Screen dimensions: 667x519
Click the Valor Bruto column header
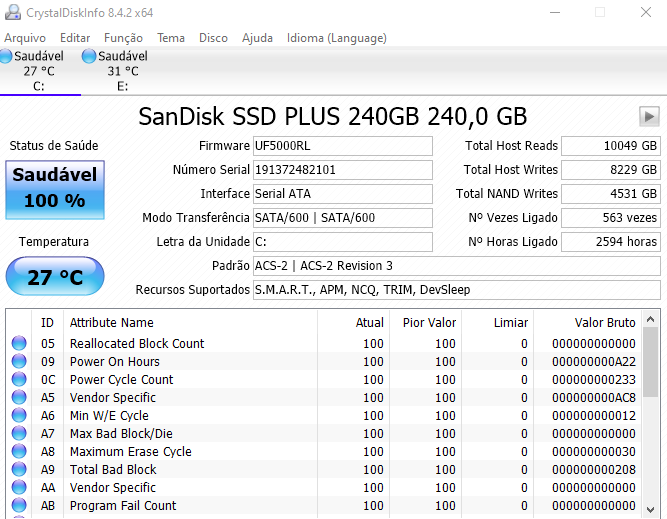coord(587,322)
